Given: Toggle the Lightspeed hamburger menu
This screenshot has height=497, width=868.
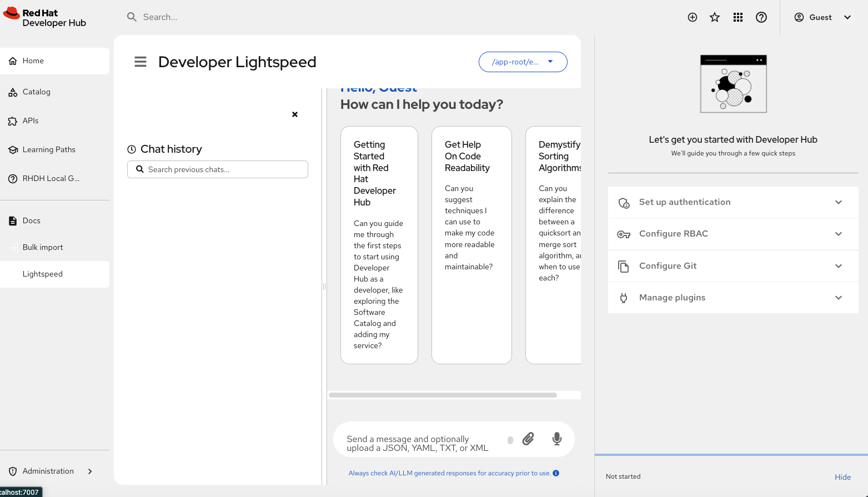Looking at the screenshot, I should tap(141, 62).
